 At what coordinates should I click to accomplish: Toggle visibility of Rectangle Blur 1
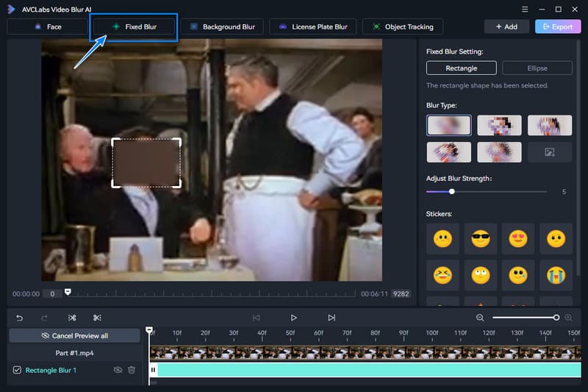[118, 370]
